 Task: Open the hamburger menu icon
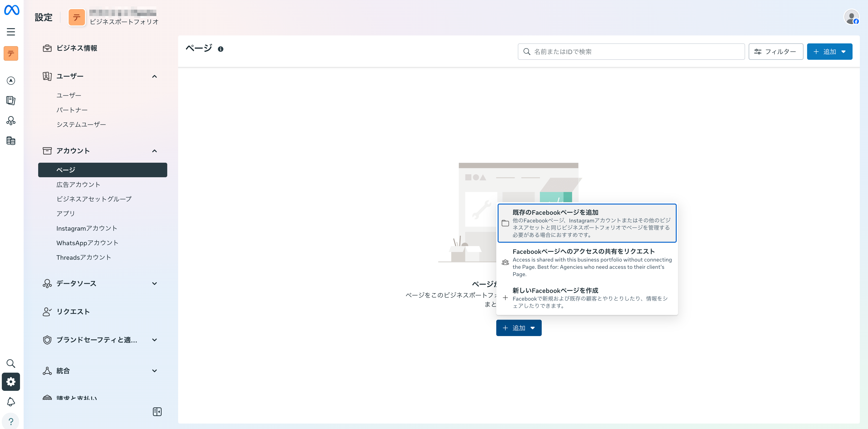tap(11, 32)
